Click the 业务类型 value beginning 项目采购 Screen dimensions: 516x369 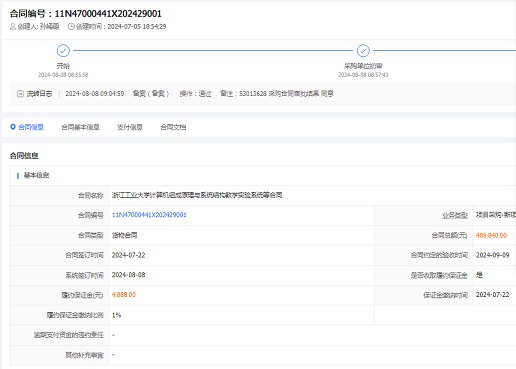(x=496, y=215)
